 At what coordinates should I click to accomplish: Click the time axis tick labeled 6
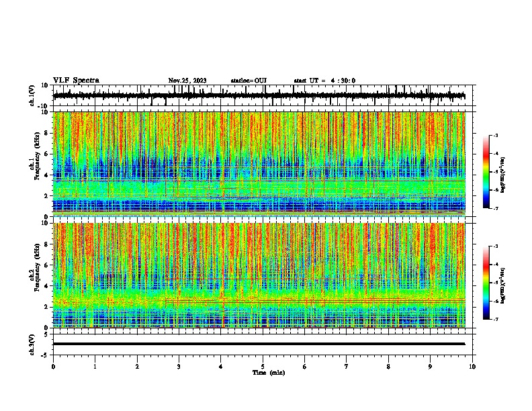(x=305, y=367)
